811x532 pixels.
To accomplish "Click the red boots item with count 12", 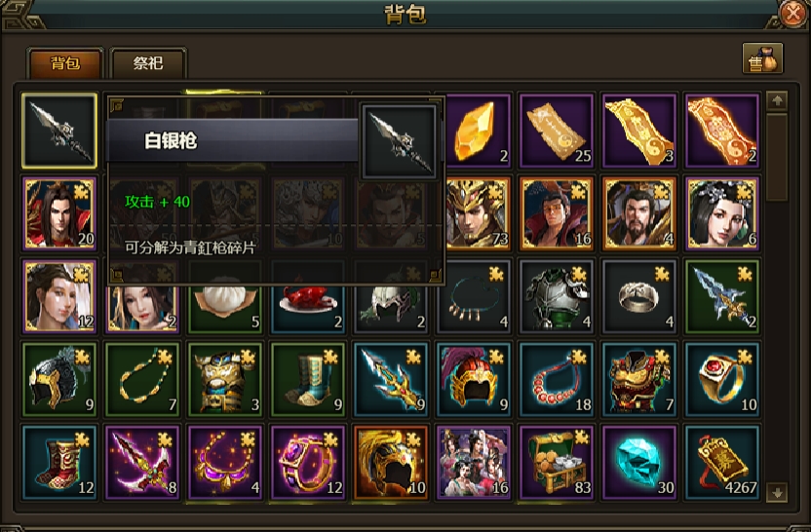I will tap(59, 462).
